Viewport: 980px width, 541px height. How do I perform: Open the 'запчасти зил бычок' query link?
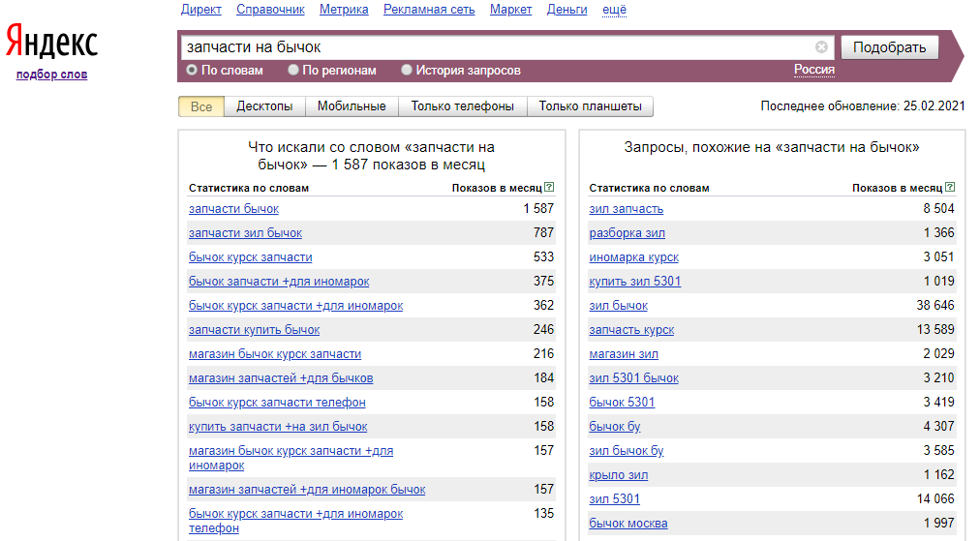click(x=245, y=233)
